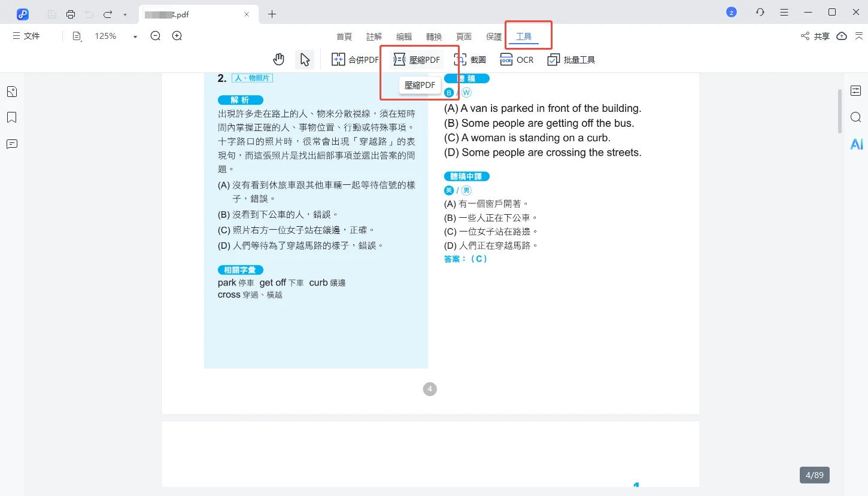Click the 共享 share button
868x496 pixels.
[x=815, y=36]
